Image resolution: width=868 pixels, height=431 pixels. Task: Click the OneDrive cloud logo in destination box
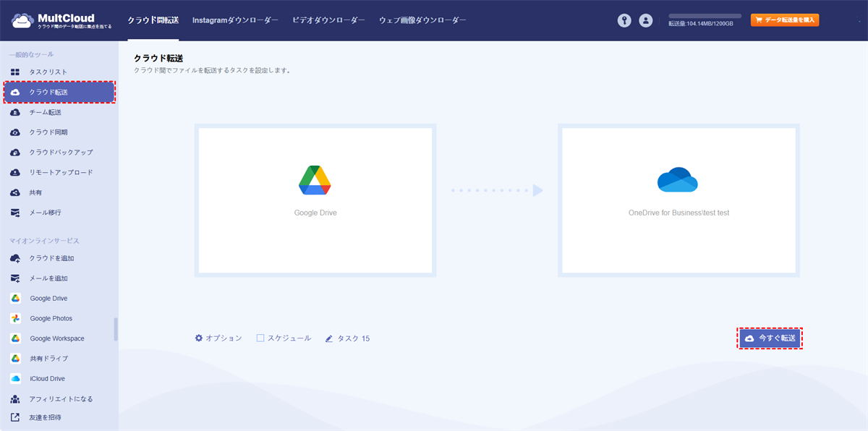coord(677,180)
